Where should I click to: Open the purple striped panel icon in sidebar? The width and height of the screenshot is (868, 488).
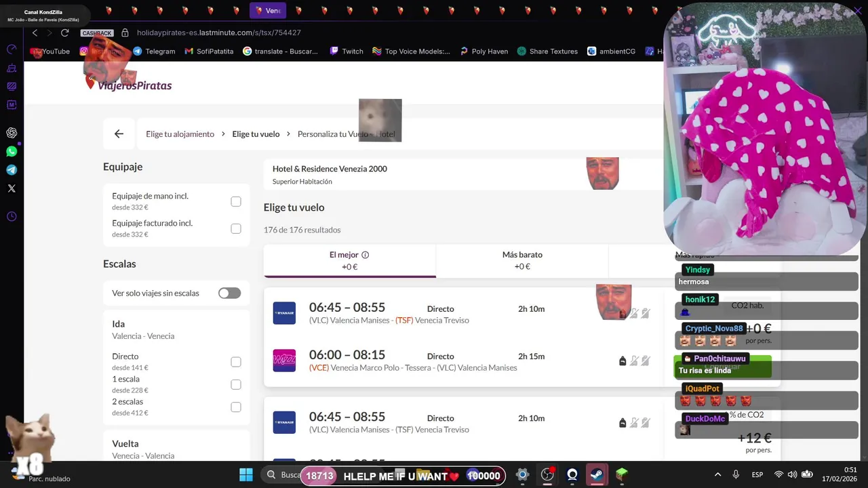click(12, 86)
